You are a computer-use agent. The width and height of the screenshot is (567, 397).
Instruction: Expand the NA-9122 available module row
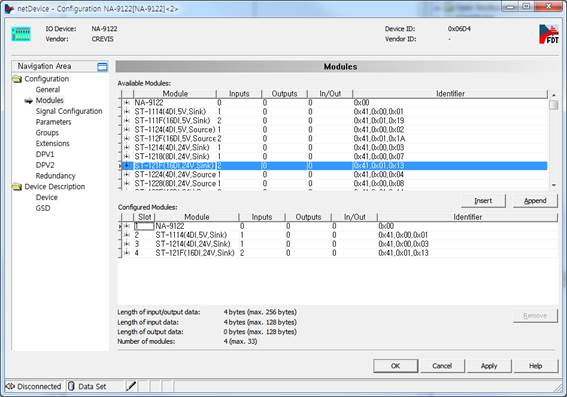(x=127, y=103)
